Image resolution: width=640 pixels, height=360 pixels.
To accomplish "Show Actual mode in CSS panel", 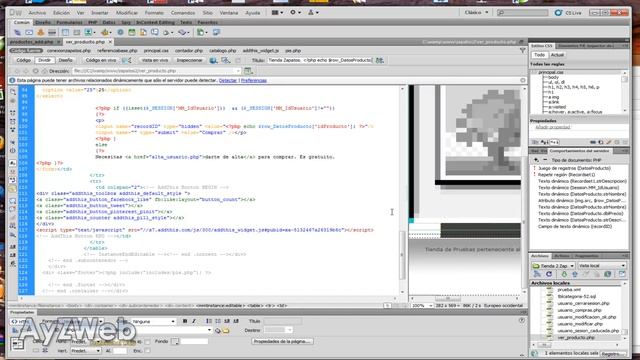I will point(557,55).
